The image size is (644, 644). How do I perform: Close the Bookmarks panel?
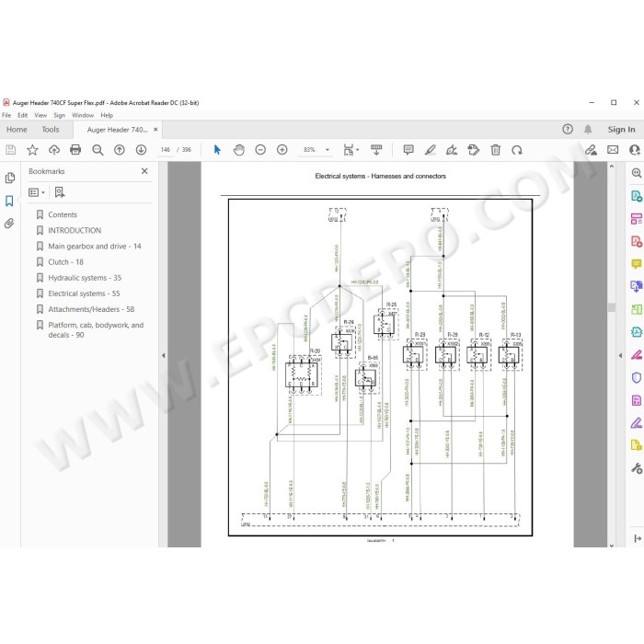click(144, 171)
